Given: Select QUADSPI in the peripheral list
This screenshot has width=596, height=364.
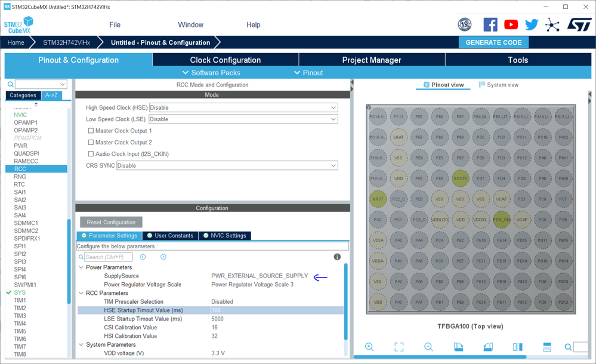Looking at the screenshot, I should (x=26, y=153).
